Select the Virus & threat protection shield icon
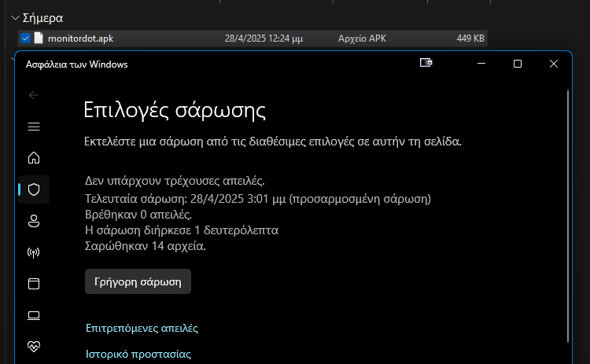Viewport: 590px width, 364px height. click(x=33, y=189)
